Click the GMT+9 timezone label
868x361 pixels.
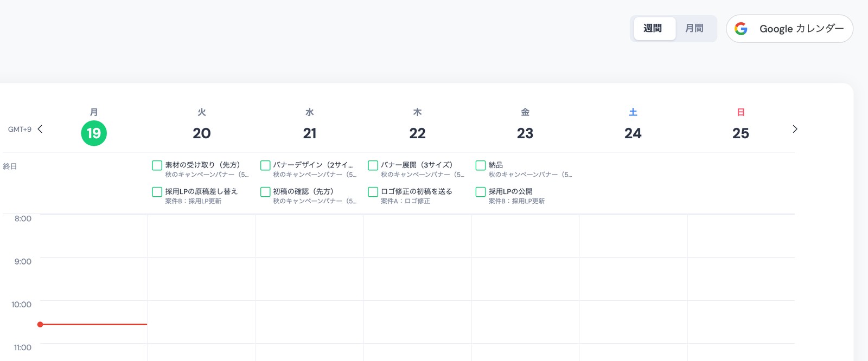pyautogui.click(x=20, y=130)
